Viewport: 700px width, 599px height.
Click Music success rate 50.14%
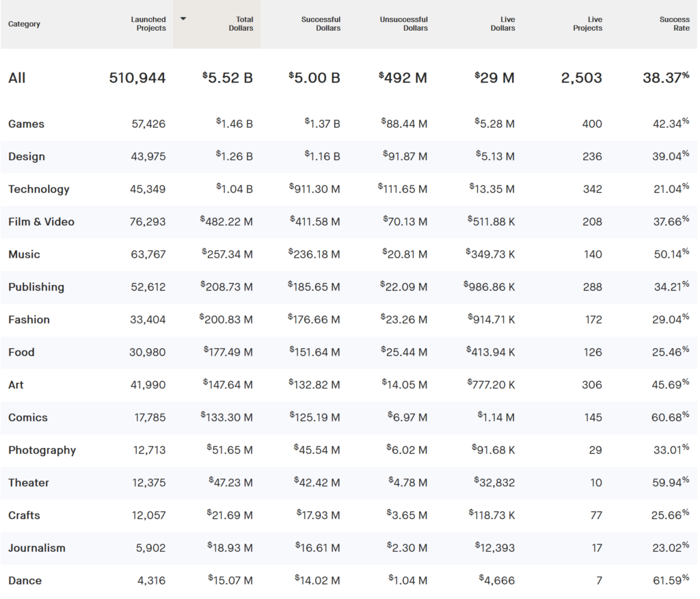pyautogui.click(x=672, y=254)
